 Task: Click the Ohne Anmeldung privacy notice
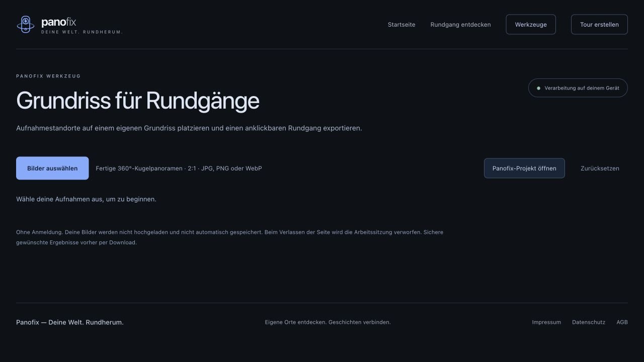pos(229,237)
